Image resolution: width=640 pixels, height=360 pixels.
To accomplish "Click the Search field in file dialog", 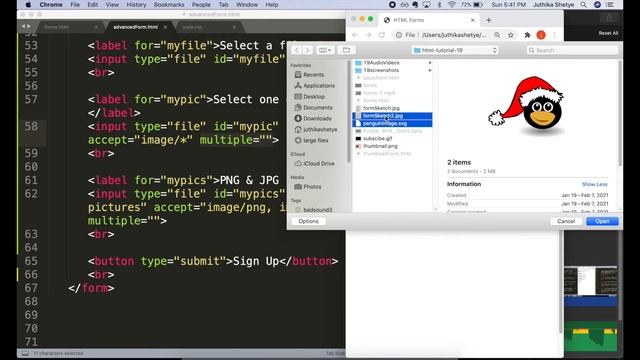I will coord(572,50).
